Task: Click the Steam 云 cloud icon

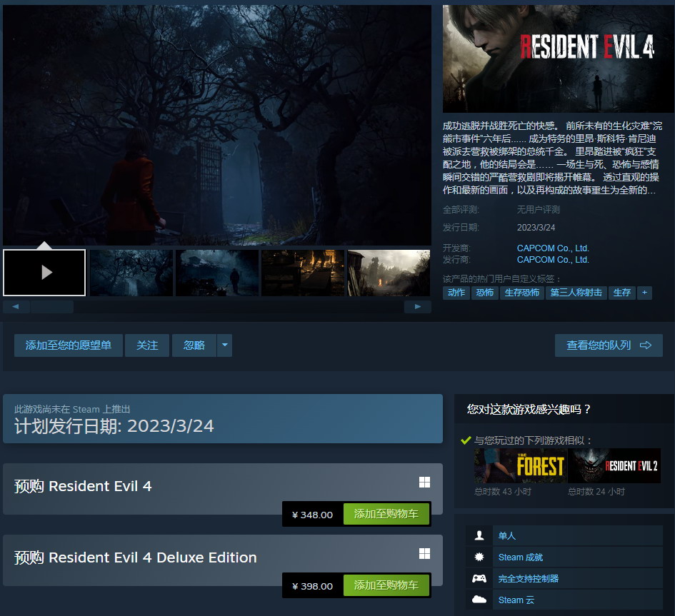Action: coord(479,600)
